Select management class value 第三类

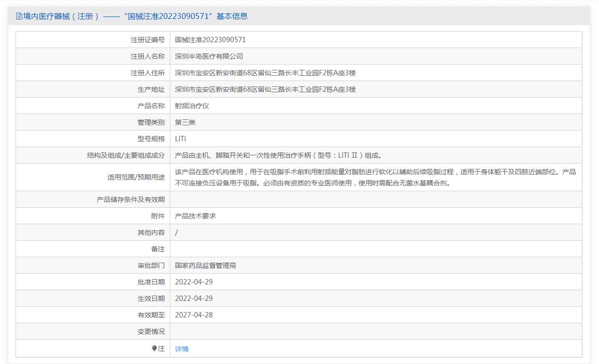(x=185, y=122)
